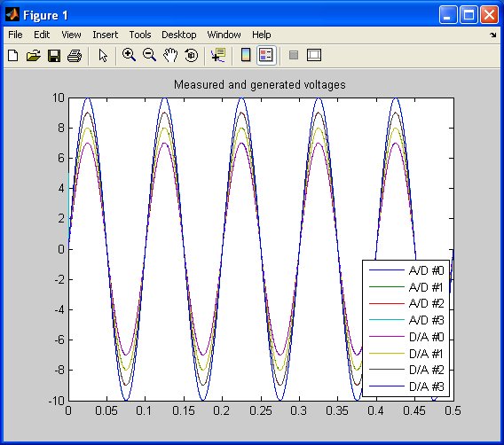Select the Zoom In magnifier tool
The height and width of the screenshot is (445, 504).
[x=129, y=55]
